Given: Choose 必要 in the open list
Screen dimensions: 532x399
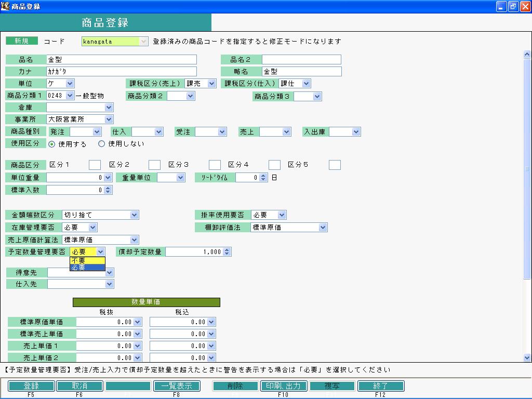Looking at the screenshot, I should pyautogui.click(x=87, y=268).
